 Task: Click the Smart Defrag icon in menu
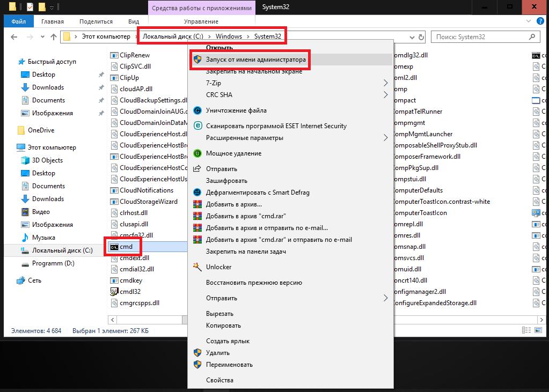coord(197,192)
